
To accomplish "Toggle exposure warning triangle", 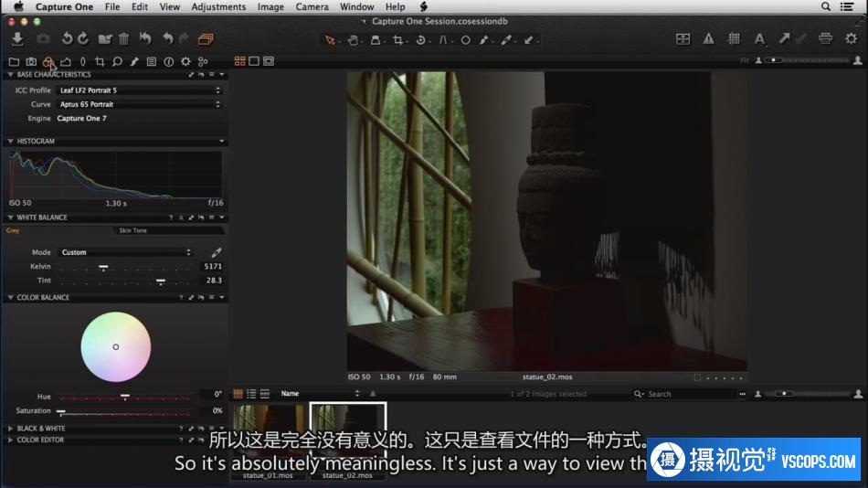I will [x=709, y=38].
